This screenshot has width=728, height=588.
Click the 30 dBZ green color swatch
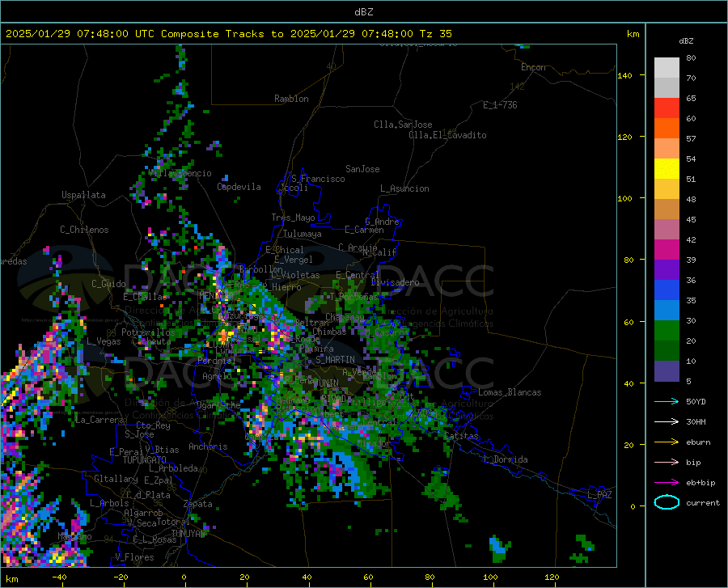click(667, 331)
